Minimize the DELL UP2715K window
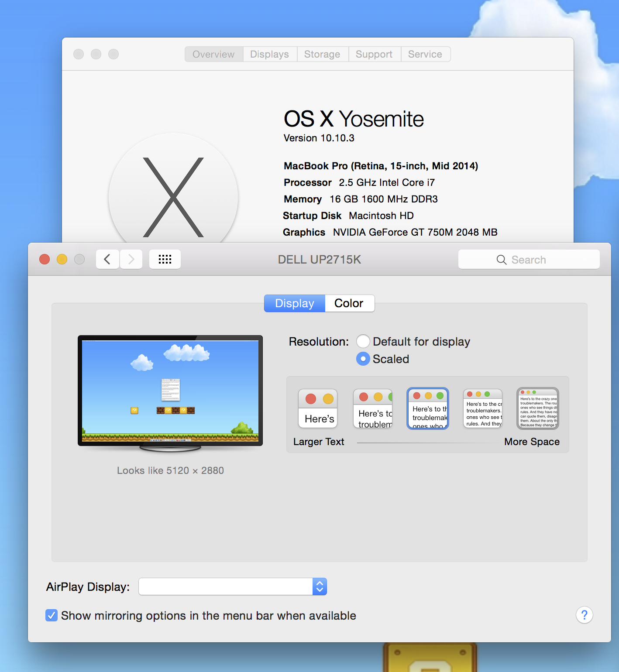The width and height of the screenshot is (619, 672). (62, 260)
